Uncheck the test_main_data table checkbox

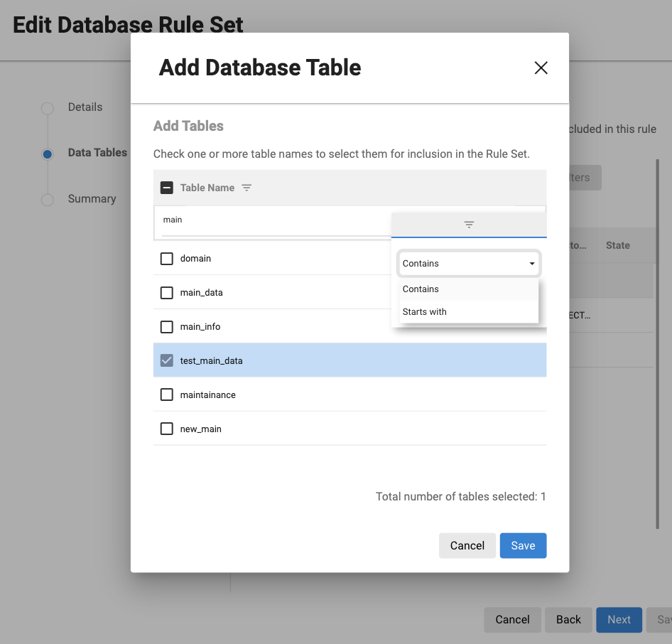167,361
